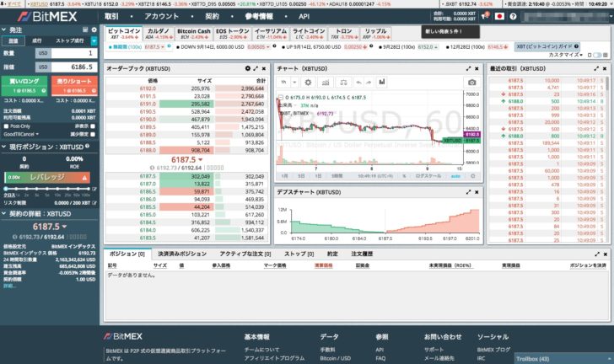Click leverage warning triangle icon
The height and width of the screenshot is (364, 614).
[x=84, y=178]
